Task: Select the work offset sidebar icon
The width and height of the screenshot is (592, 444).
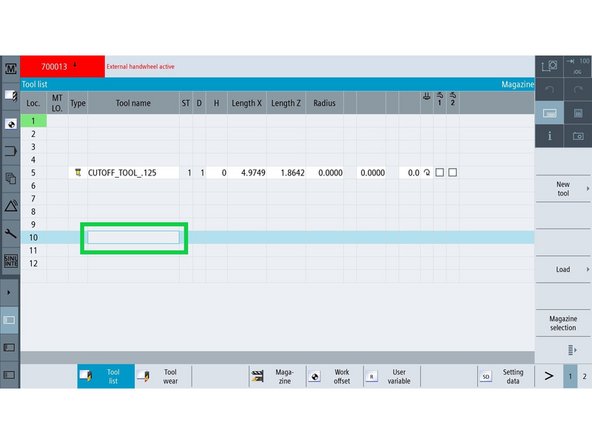Action: (x=11, y=124)
